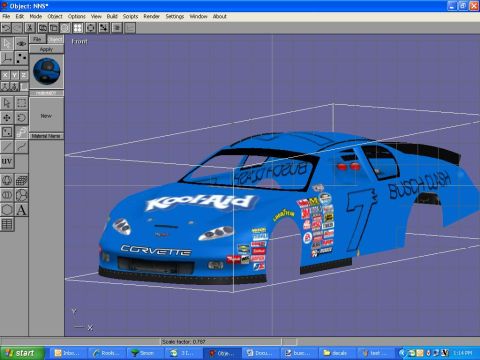The width and height of the screenshot is (480, 360).
Task: Select the Edit mode arrow tool
Action: coord(7,44)
